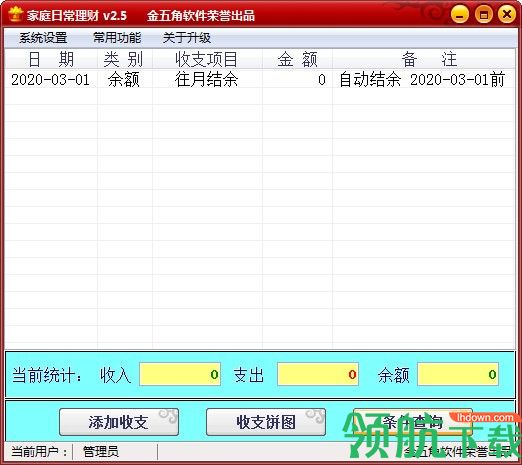Sort by the 金 额 column header

297,59
